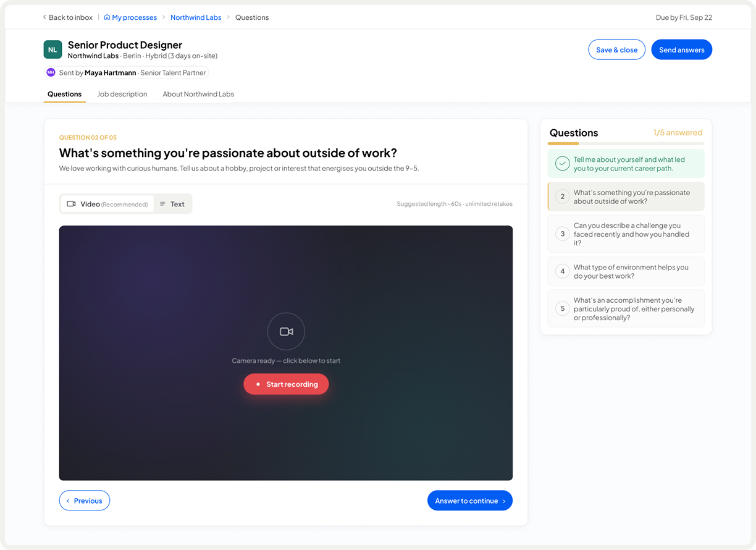The image size is (756, 550).
Task: Select Video (Recommended) answer mode
Action: point(107,204)
